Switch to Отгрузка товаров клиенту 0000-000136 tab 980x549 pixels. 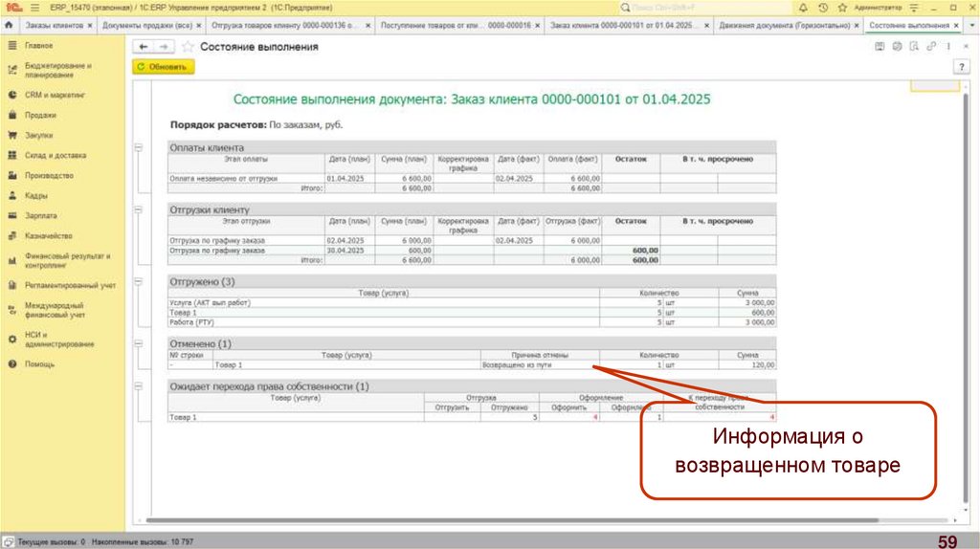click(284, 26)
